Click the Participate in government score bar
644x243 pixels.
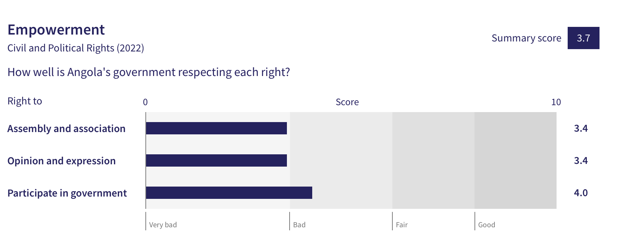pos(229,193)
